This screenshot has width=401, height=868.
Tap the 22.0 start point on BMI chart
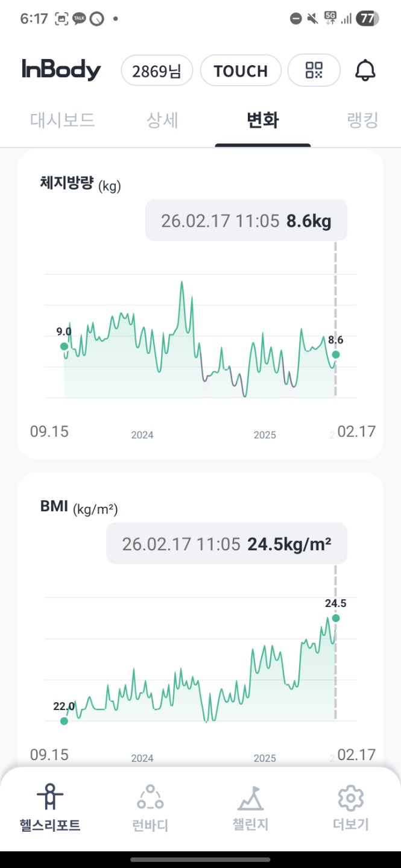pyautogui.click(x=64, y=720)
